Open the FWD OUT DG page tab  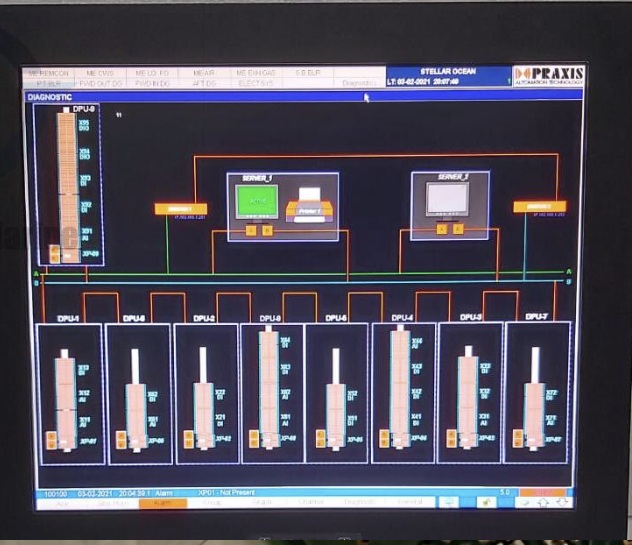(100, 83)
